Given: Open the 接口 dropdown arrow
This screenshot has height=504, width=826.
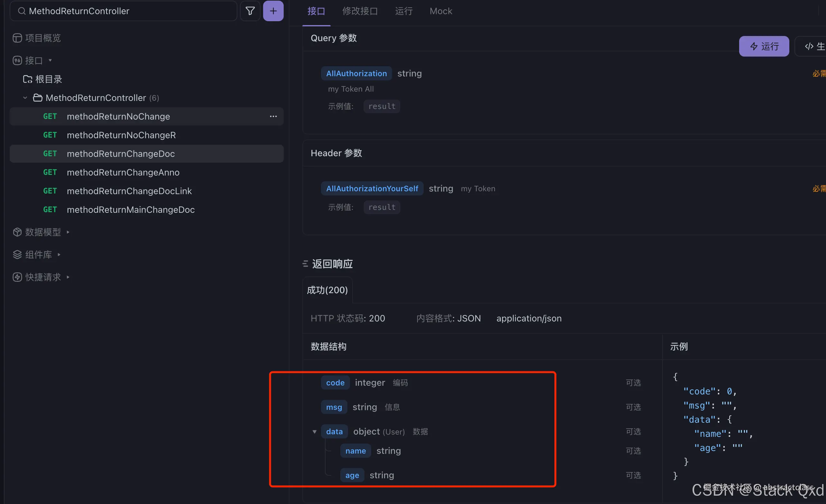Looking at the screenshot, I should point(50,60).
